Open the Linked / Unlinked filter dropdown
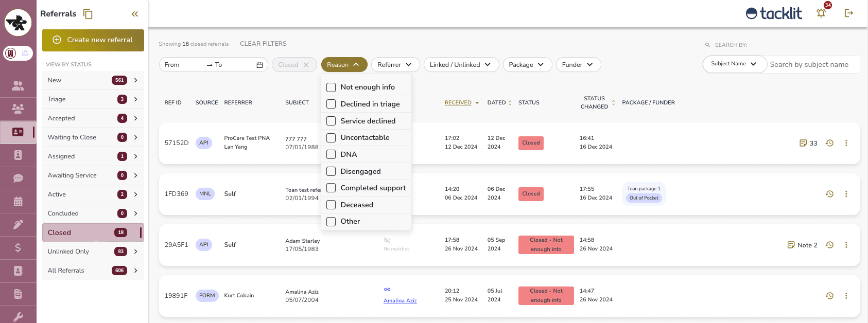 click(461, 65)
